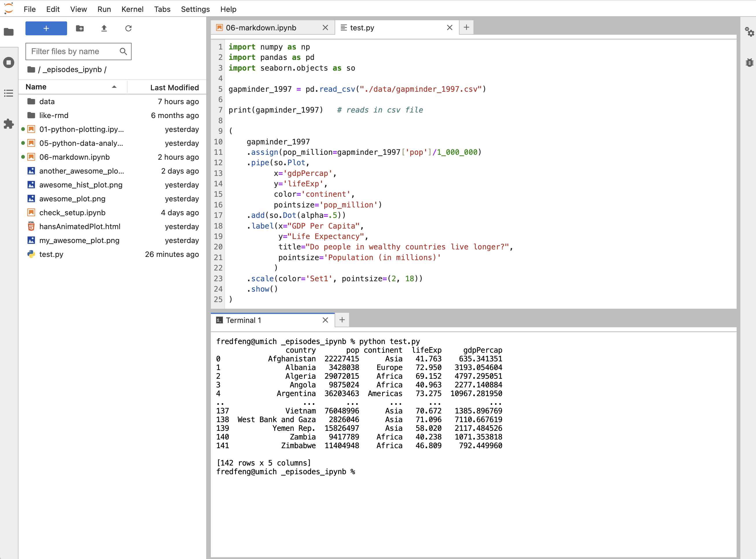Add a new tab beside Terminal 1
Screen dimensions: 756x559
(342, 320)
